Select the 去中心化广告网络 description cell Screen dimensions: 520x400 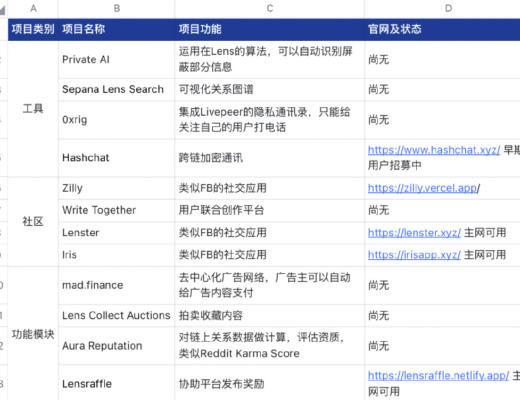270,285
